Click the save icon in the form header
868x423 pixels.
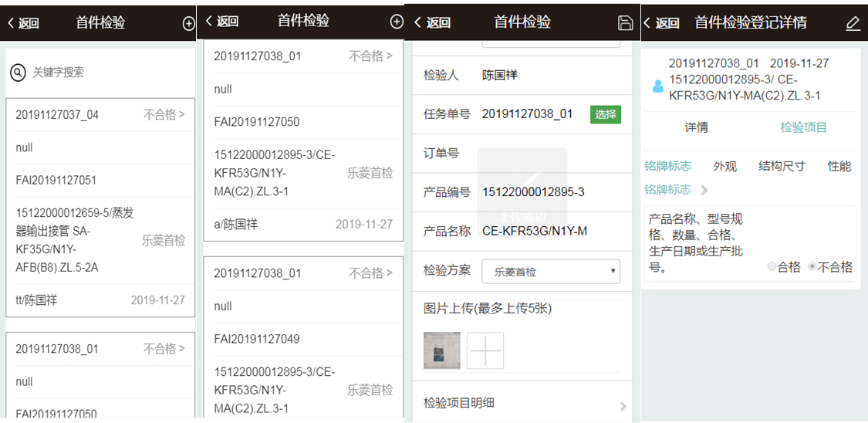point(626,23)
